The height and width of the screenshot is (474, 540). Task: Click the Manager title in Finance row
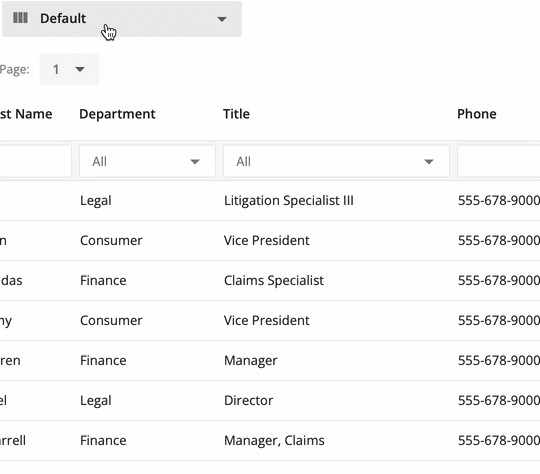[250, 360]
